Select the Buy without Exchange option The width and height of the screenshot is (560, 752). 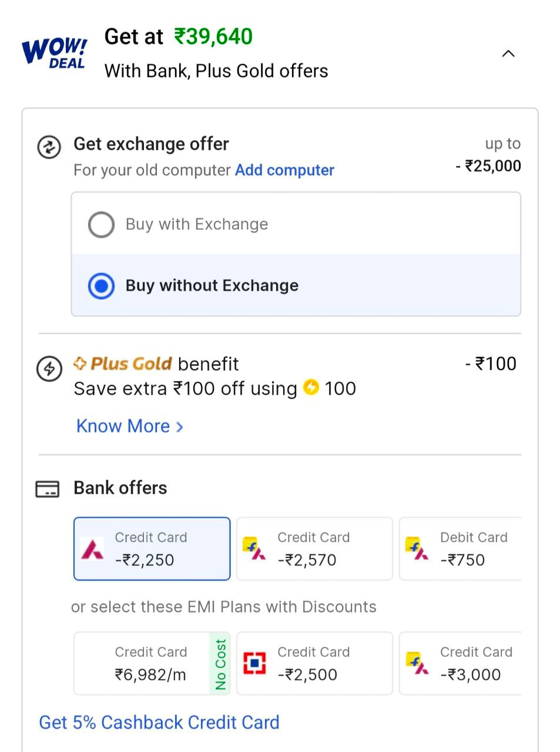pyautogui.click(x=101, y=286)
